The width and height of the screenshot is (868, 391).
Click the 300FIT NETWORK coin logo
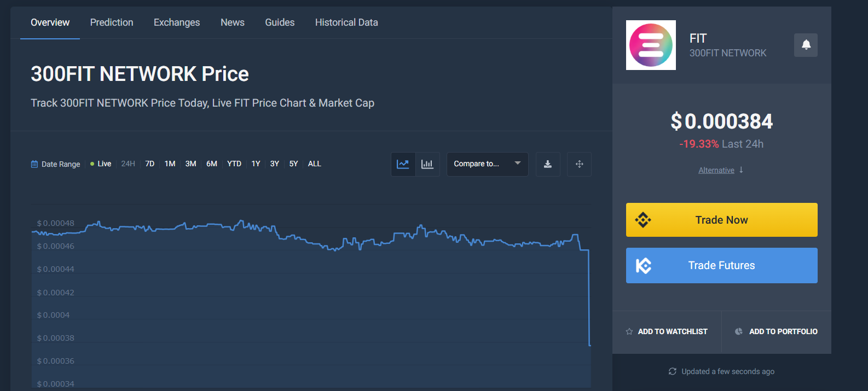pos(651,45)
